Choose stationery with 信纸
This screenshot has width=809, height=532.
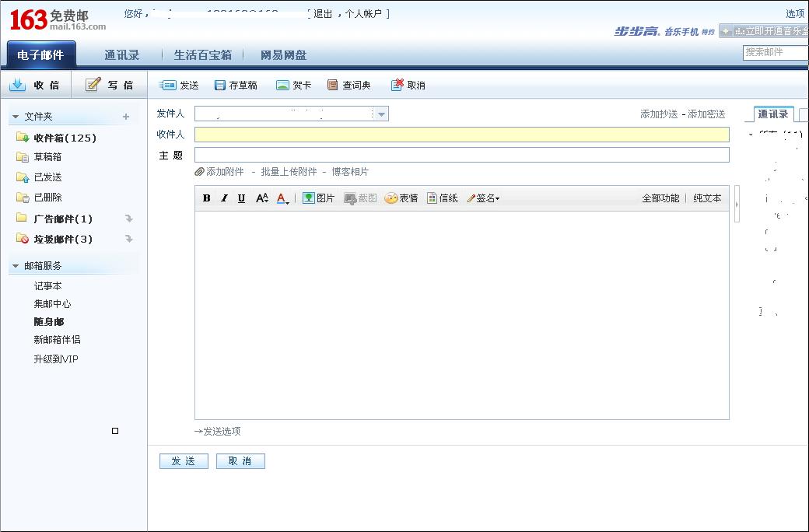pyautogui.click(x=442, y=198)
